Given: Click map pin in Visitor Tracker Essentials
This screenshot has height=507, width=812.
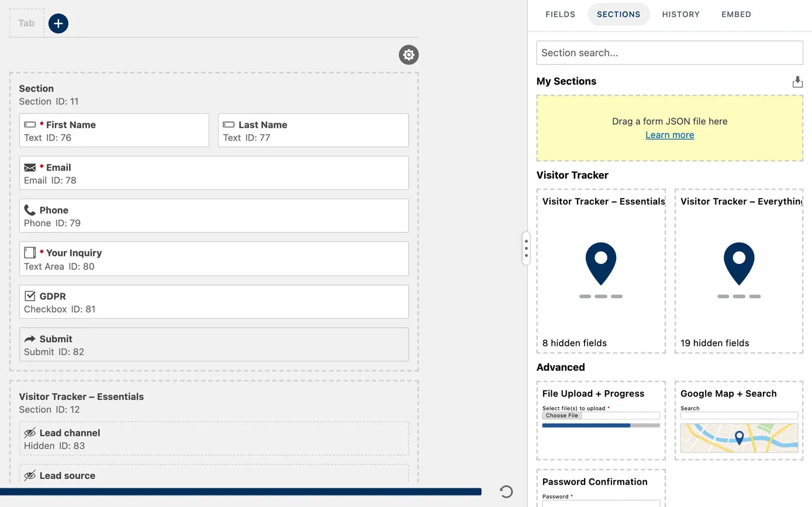Looking at the screenshot, I should pos(601,263).
